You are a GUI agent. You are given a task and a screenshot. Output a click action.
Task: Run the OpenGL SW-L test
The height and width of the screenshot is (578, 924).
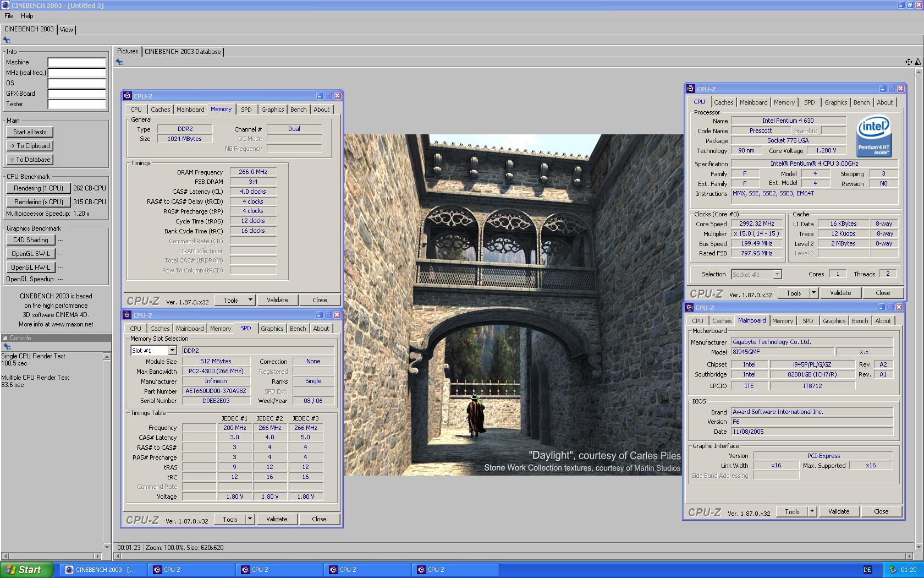[31, 254]
